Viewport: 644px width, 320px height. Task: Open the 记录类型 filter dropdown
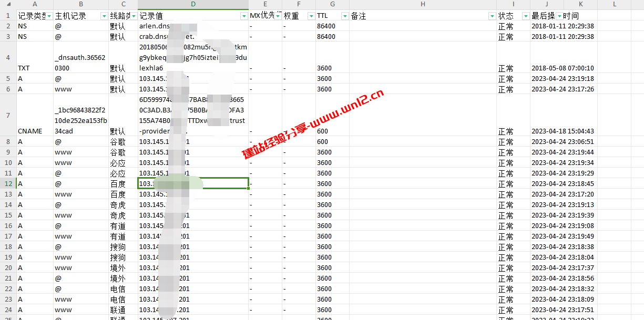point(49,16)
